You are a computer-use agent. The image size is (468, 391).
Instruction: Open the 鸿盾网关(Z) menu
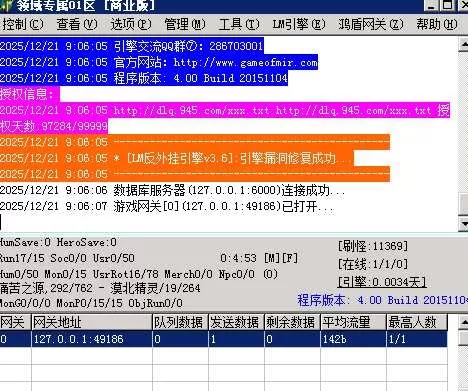[x=371, y=24]
